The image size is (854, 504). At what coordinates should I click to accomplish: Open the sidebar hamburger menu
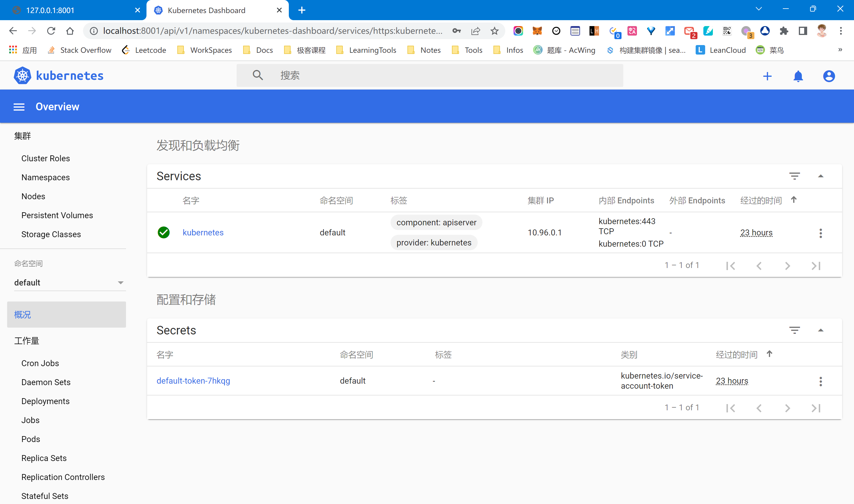19,107
